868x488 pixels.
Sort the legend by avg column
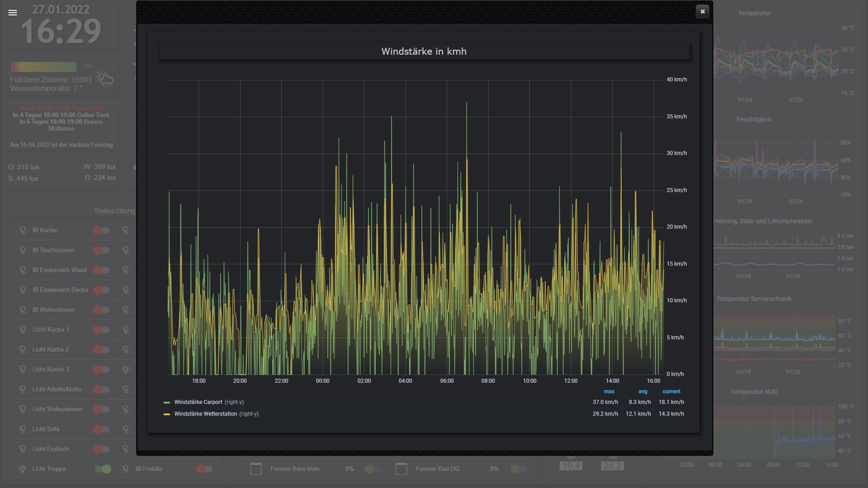(x=642, y=392)
